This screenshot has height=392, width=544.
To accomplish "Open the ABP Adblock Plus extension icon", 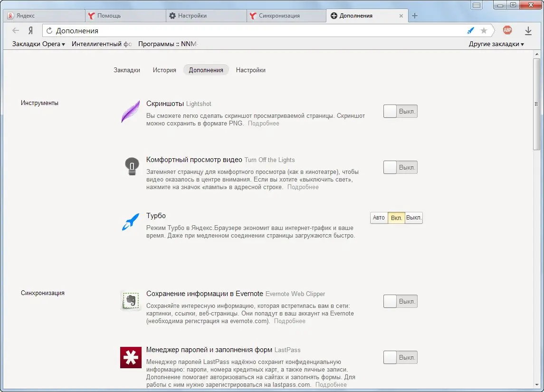I will click(507, 30).
